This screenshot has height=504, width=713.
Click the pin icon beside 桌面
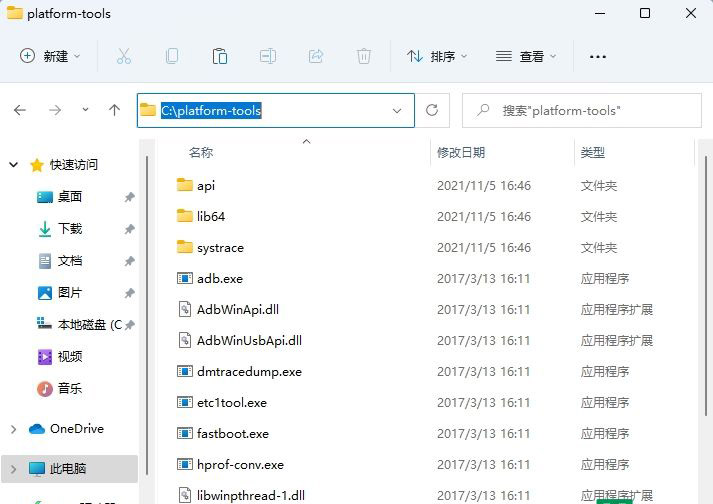130,197
